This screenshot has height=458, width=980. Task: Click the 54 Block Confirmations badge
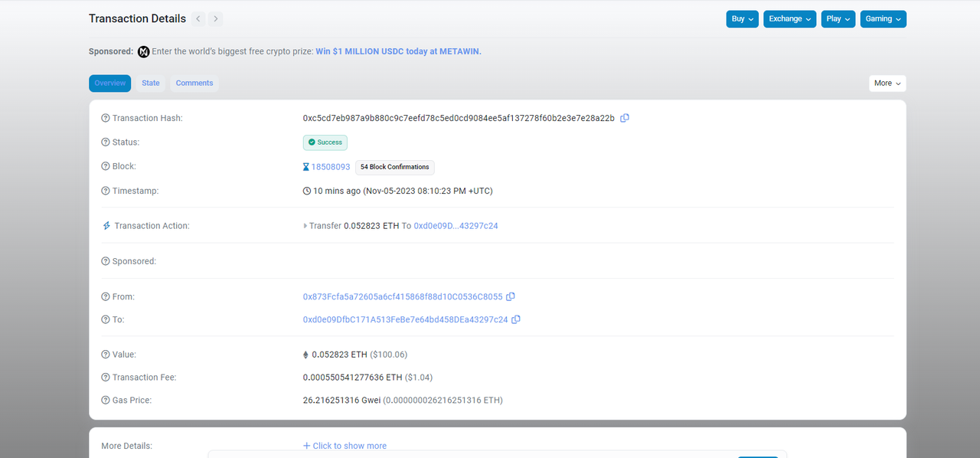pyautogui.click(x=395, y=167)
